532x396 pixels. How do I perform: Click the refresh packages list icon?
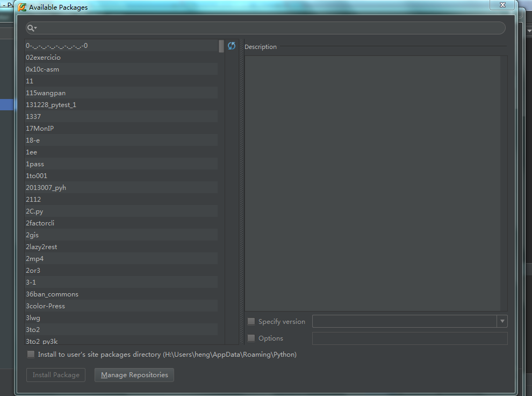pyautogui.click(x=232, y=46)
